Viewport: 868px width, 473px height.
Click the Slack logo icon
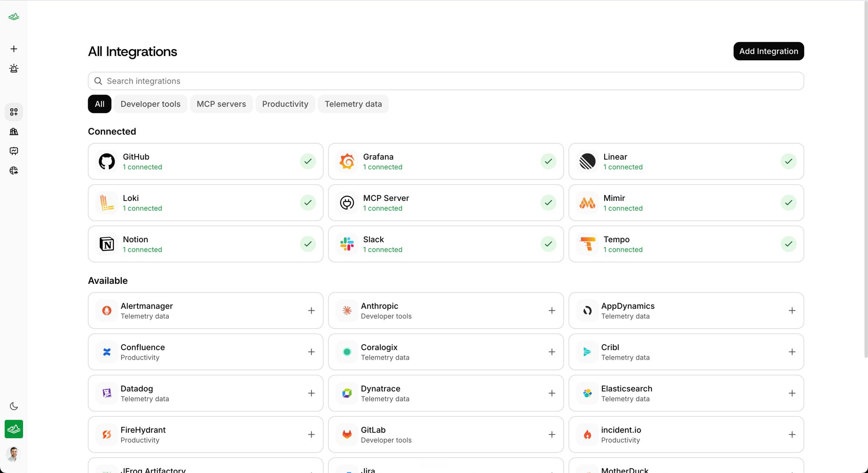click(347, 244)
